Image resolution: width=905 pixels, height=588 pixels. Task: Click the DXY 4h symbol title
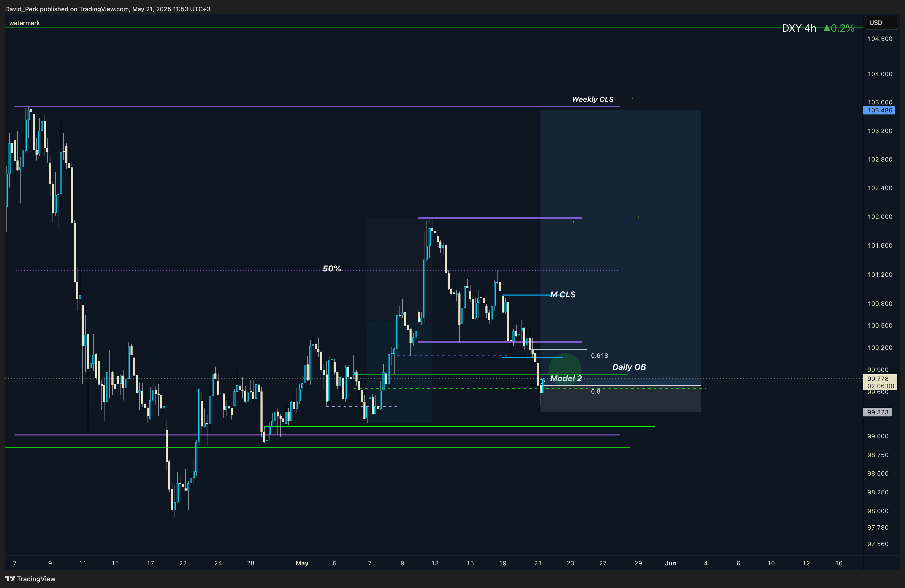(x=799, y=28)
